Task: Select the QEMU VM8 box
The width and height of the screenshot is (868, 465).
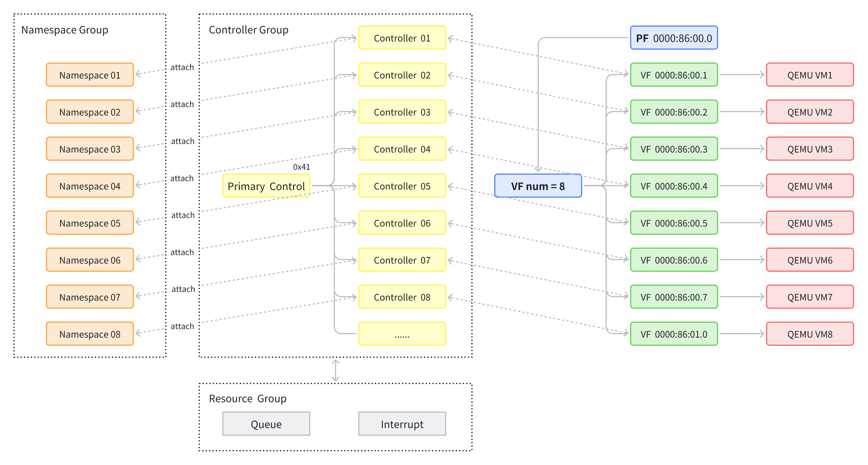Action: tap(810, 334)
